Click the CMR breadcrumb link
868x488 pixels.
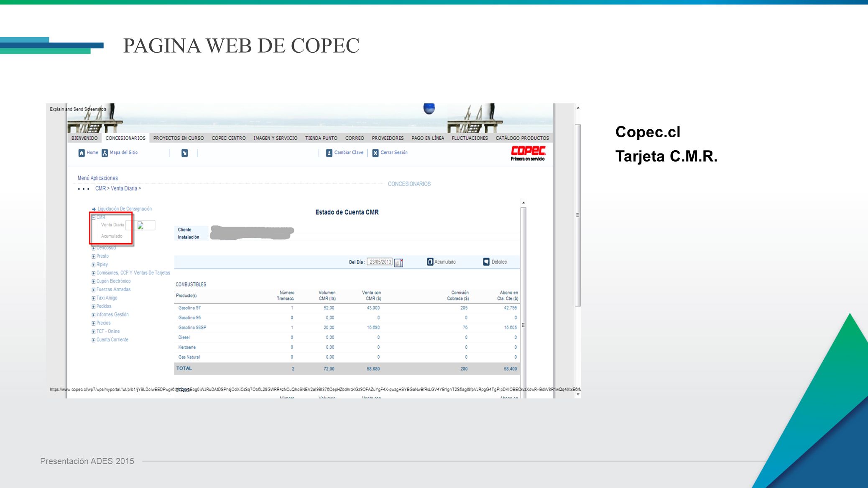click(100, 188)
